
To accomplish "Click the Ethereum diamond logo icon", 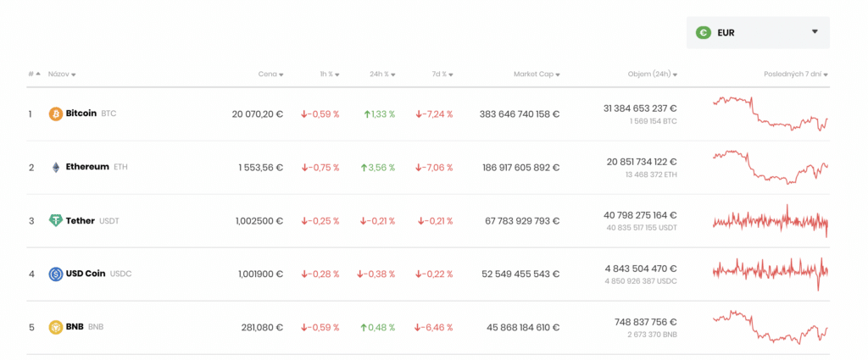I will 56,167.
